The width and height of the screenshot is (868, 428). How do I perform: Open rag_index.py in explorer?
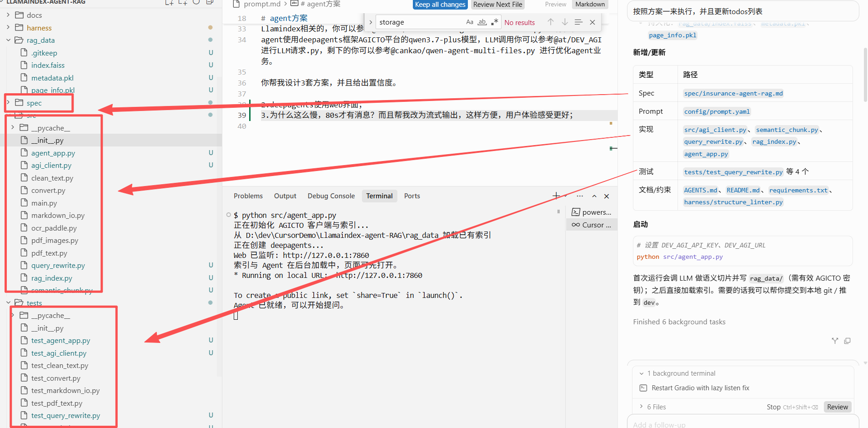tap(52, 278)
